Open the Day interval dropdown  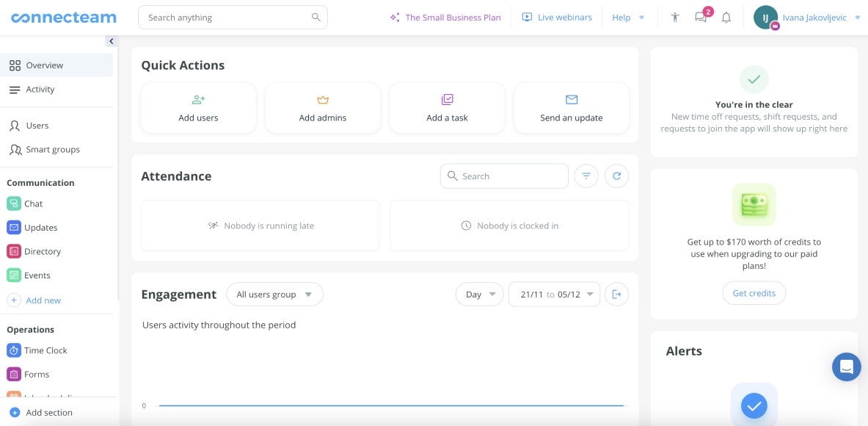pos(479,294)
